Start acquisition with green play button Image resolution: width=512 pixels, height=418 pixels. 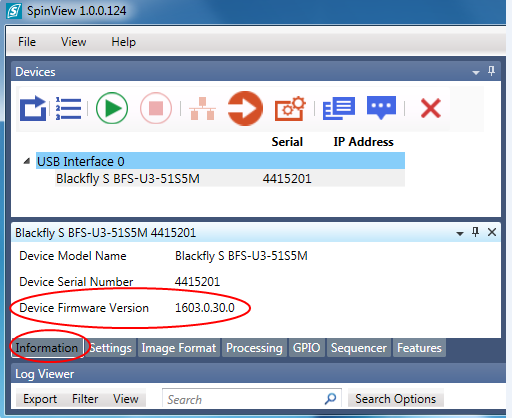(x=112, y=108)
